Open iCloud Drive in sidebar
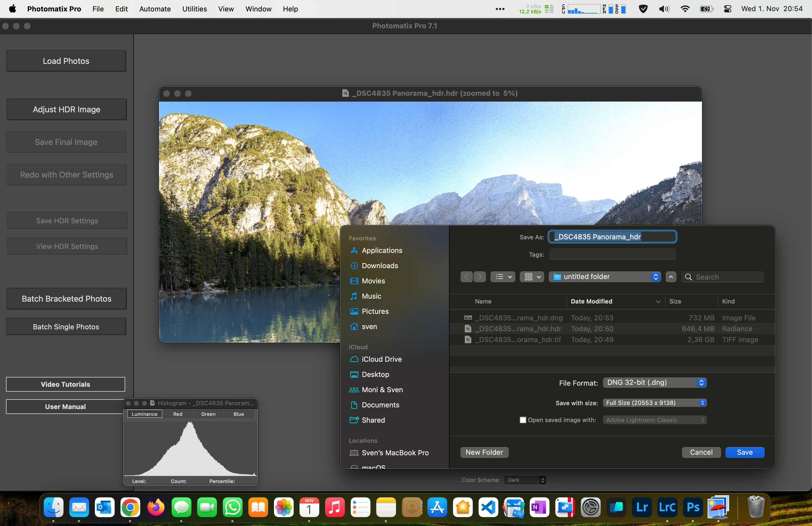Image resolution: width=812 pixels, height=526 pixels. pyautogui.click(x=382, y=359)
